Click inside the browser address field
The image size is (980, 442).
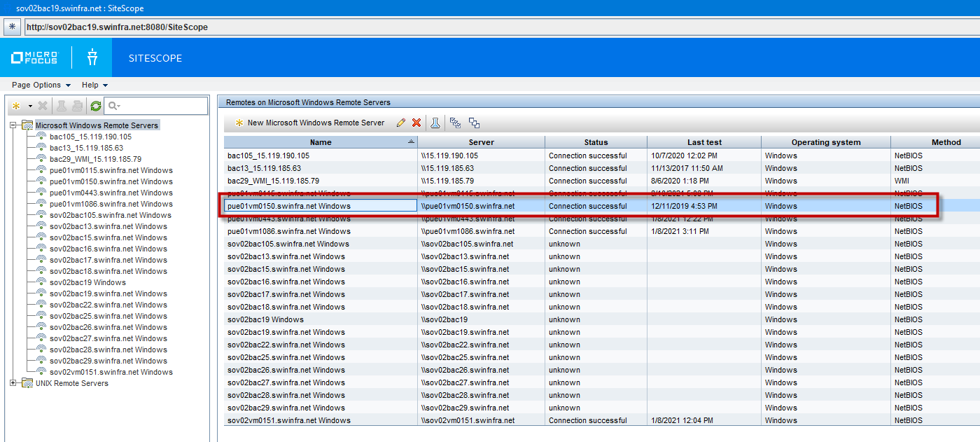click(210, 26)
